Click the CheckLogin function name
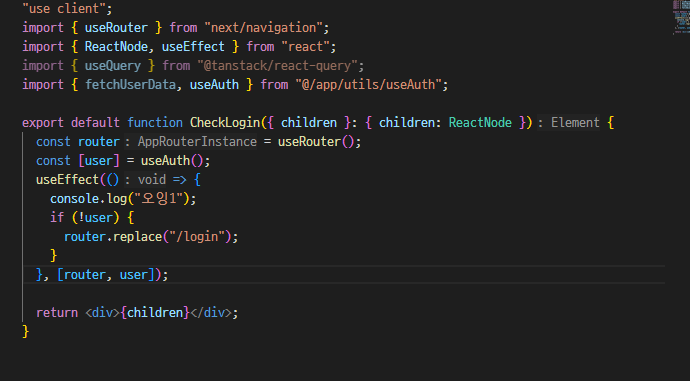This screenshot has width=690, height=381. point(225,122)
